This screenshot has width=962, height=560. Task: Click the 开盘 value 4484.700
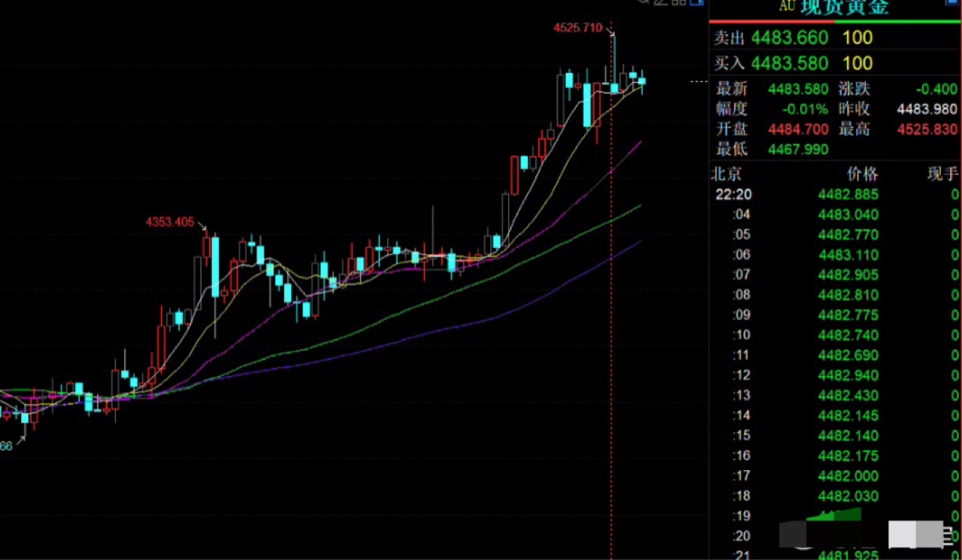[x=798, y=130]
